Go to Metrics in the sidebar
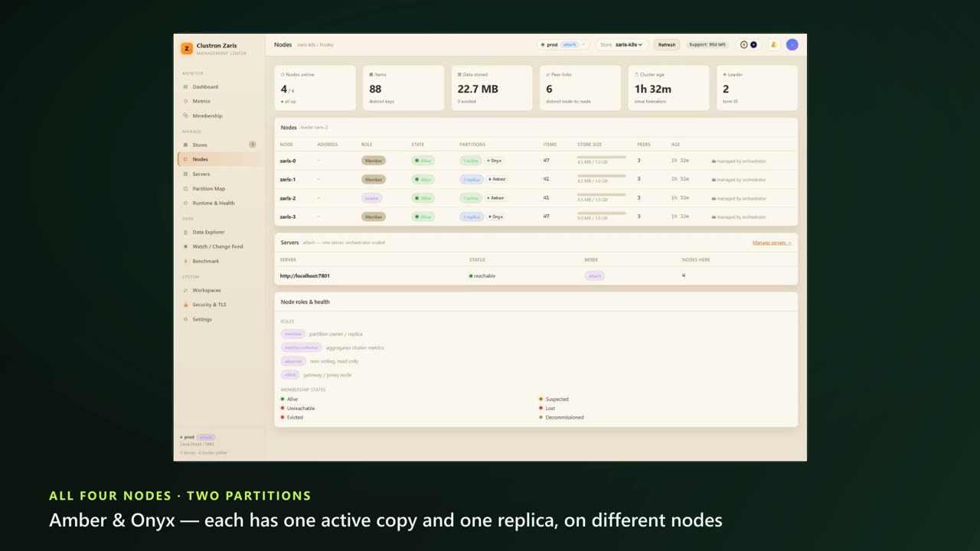Screen dimensions: 980x551 pos(219,101)
